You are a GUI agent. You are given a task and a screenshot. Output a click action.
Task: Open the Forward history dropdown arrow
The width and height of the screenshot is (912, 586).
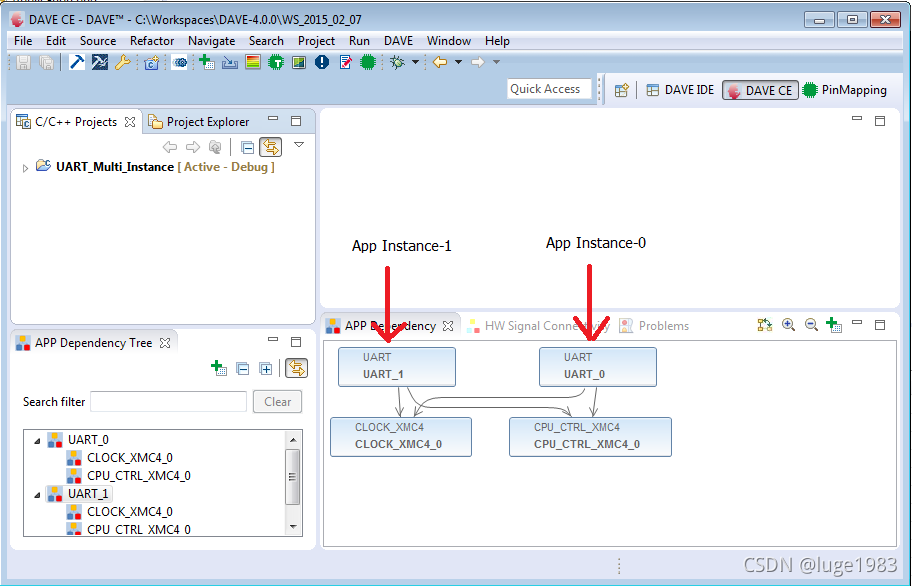pos(496,62)
